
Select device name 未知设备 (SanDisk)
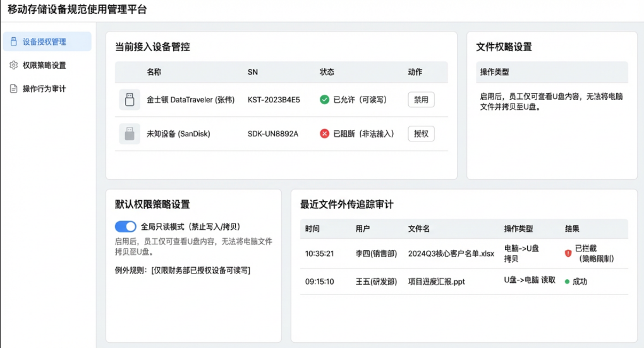(x=178, y=134)
